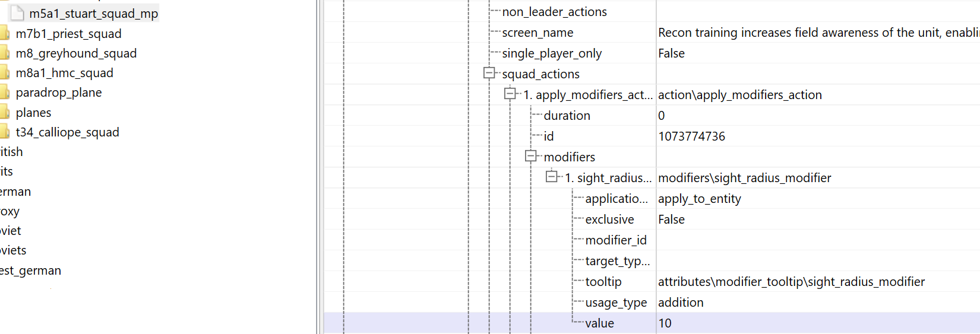The image size is (980, 334).
Task: Collapse the apply_modifiers_action entry
Action: pos(510,94)
